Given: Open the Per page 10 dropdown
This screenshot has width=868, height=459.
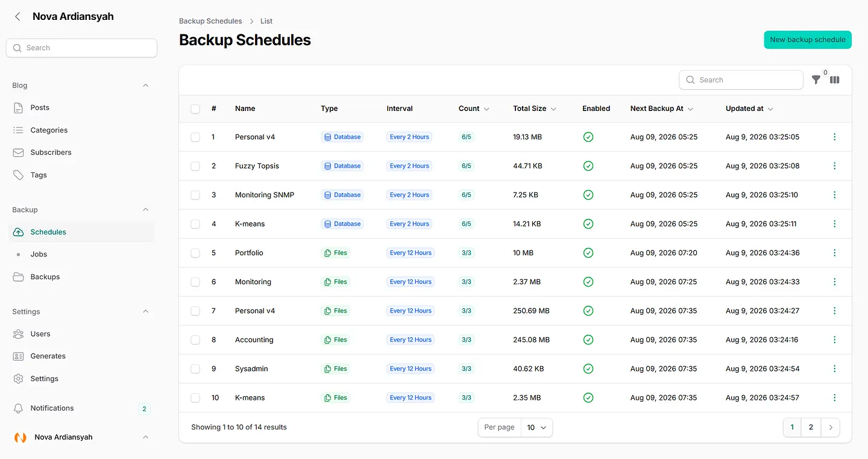Looking at the screenshot, I should tap(536, 427).
